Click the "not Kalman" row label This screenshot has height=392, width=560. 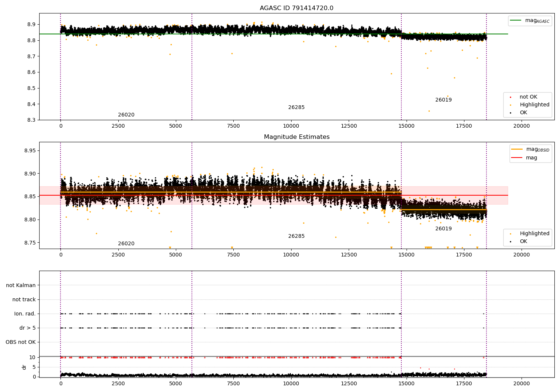coord(21,285)
